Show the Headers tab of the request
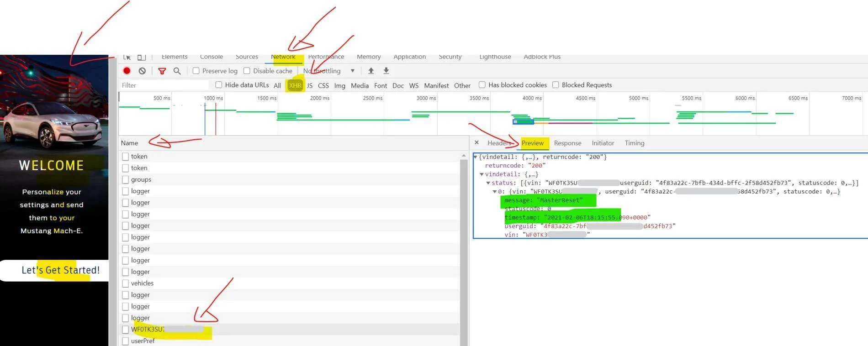 [x=499, y=143]
